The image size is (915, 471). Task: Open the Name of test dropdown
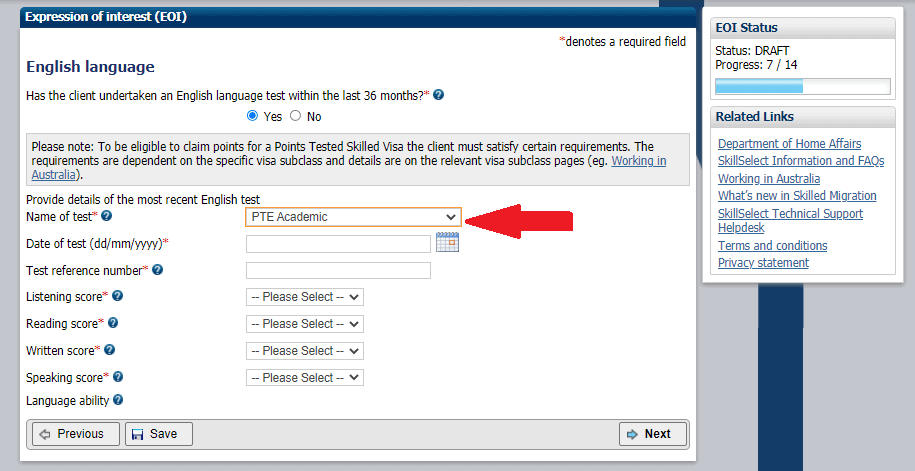pyautogui.click(x=353, y=217)
